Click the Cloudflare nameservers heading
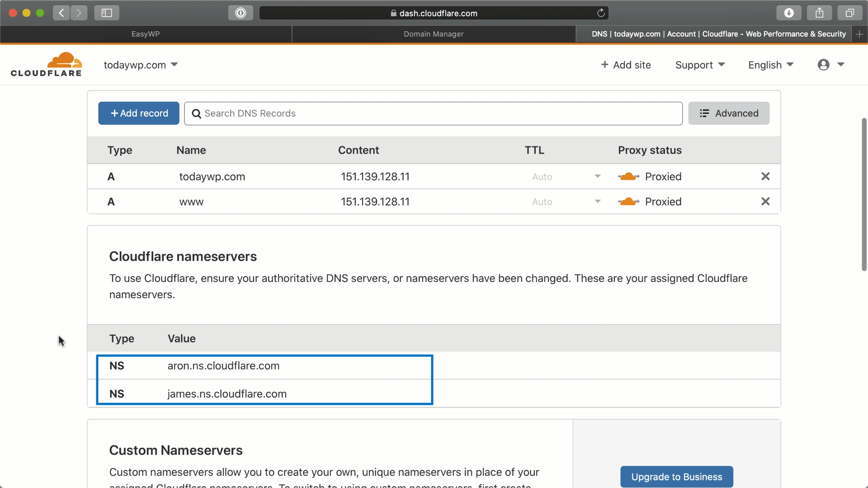Image resolution: width=868 pixels, height=488 pixels. click(183, 256)
